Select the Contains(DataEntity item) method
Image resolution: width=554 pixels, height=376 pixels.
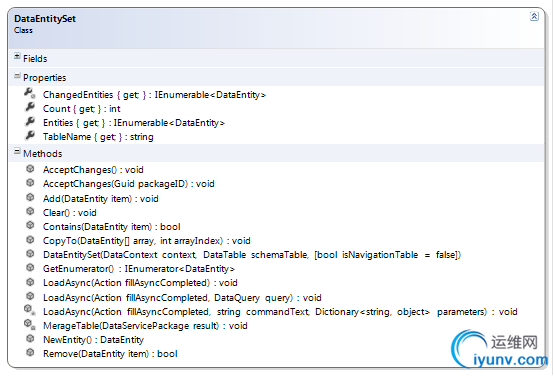pos(112,227)
